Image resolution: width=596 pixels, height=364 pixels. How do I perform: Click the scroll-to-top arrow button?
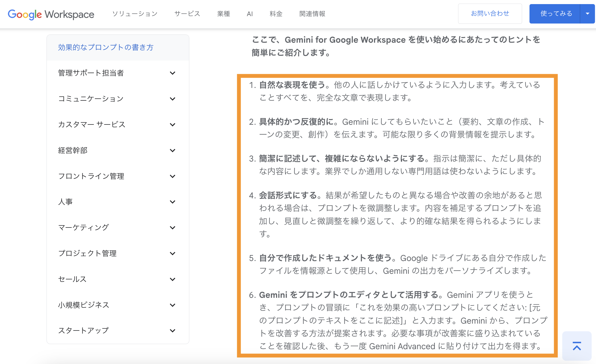click(577, 346)
